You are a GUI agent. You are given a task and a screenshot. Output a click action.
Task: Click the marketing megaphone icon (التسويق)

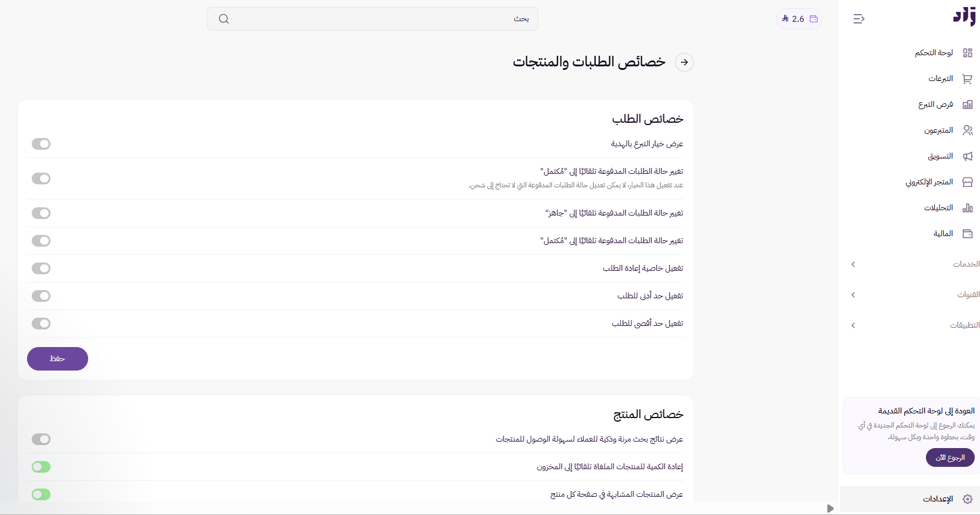(968, 156)
